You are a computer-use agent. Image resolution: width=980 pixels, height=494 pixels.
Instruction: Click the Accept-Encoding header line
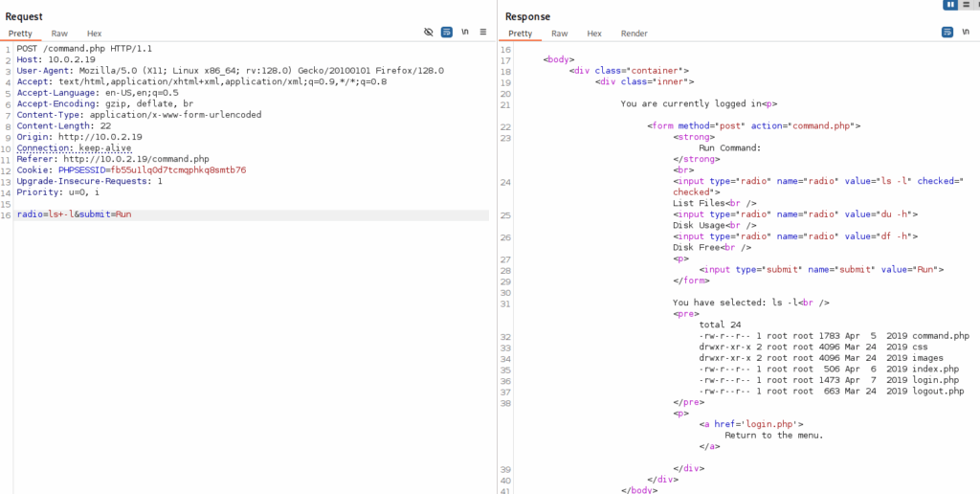point(105,103)
